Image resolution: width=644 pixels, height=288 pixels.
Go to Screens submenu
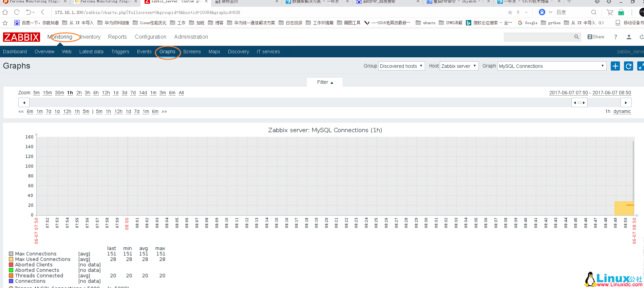[x=192, y=52]
